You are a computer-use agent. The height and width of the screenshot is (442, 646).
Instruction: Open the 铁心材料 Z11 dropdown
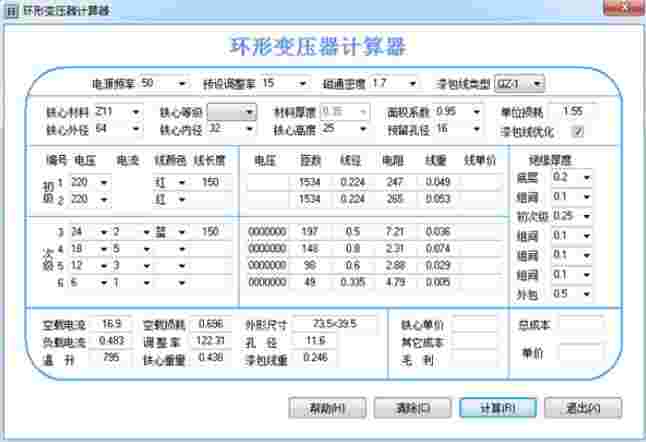135,112
